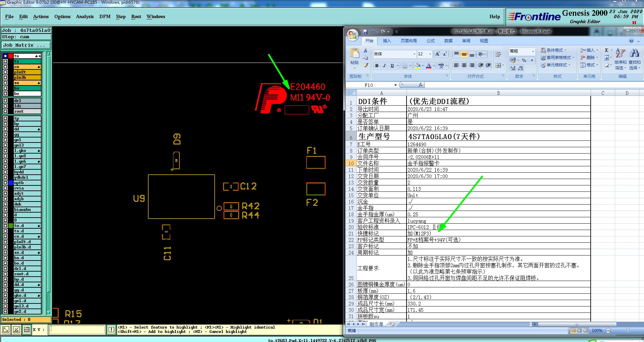Viewport: 644px width, 342px height.
Task: Center text horizontally in Excel
Action: 464,65
